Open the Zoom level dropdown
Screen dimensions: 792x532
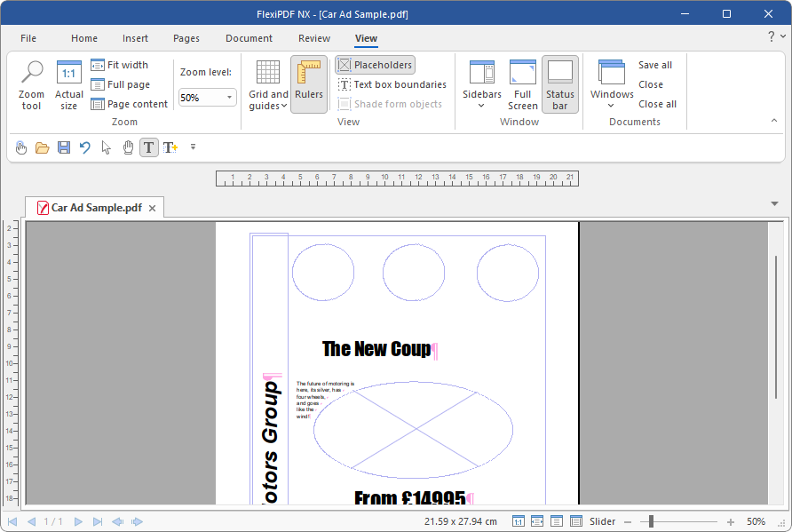pos(229,98)
